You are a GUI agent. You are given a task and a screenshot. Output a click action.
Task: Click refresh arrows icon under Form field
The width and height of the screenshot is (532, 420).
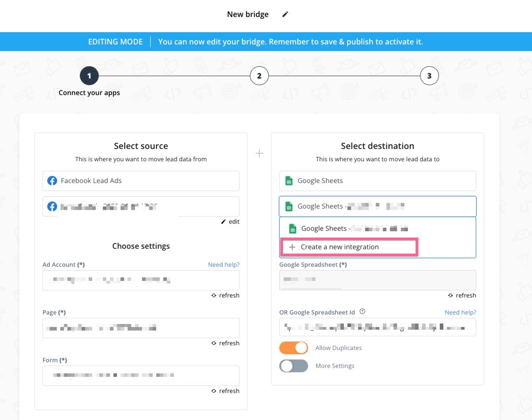[x=214, y=391]
